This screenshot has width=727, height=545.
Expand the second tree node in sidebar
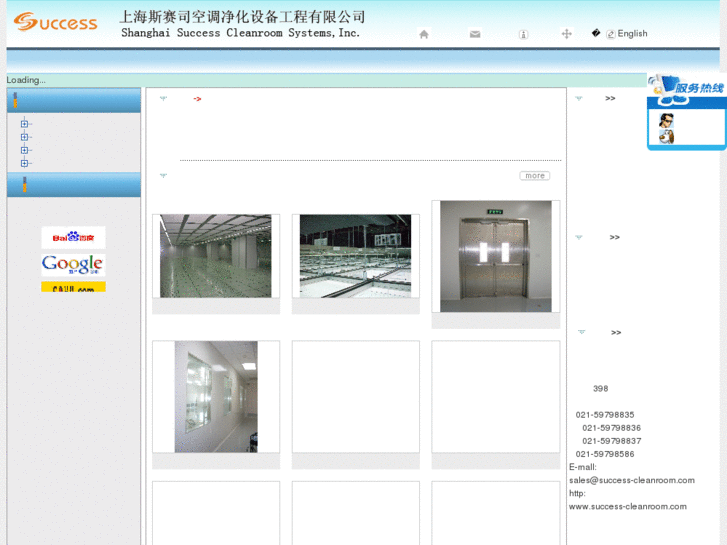[24, 137]
